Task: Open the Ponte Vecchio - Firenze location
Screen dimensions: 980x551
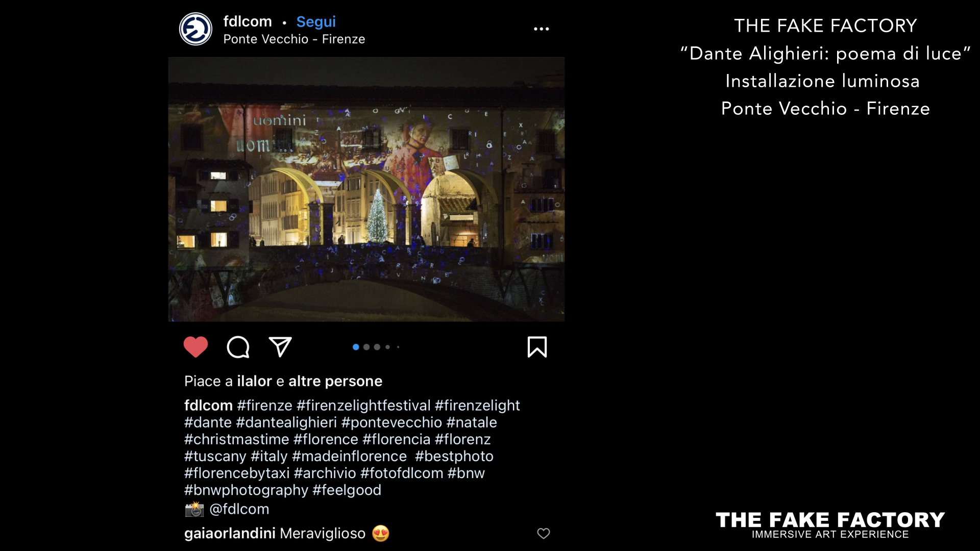Action: click(x=294, y=39)
